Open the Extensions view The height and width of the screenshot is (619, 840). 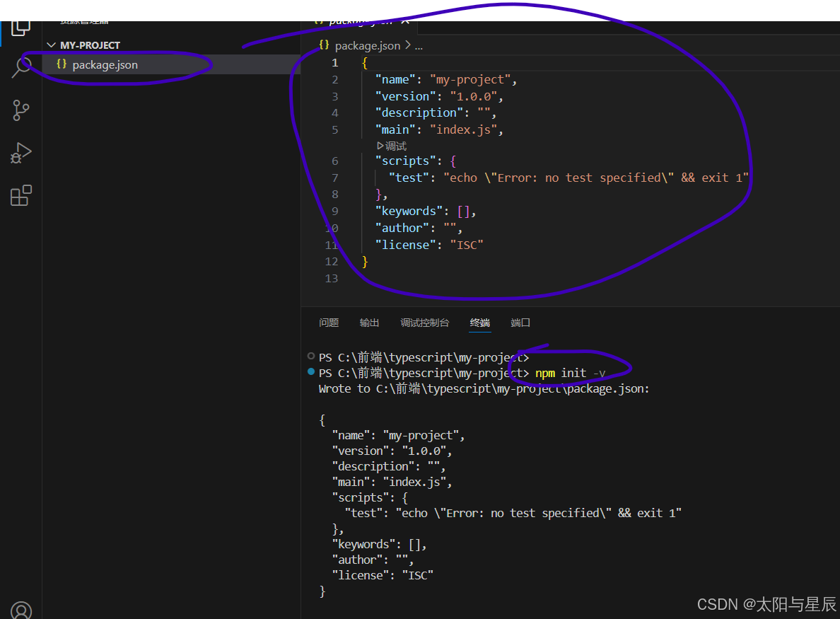(21, 196)
